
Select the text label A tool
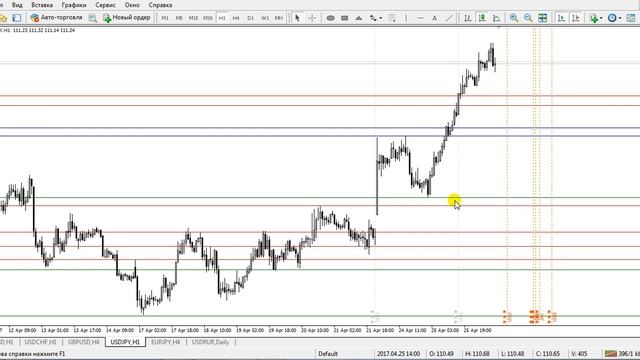pos(434,18)
